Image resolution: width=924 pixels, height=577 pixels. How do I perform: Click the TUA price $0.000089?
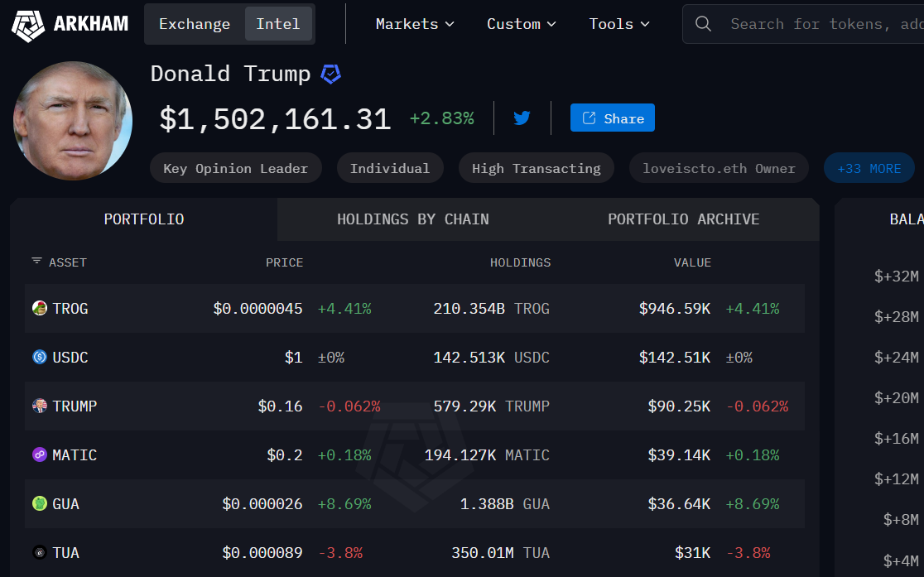pyautogui.click(x=262, y=554)
